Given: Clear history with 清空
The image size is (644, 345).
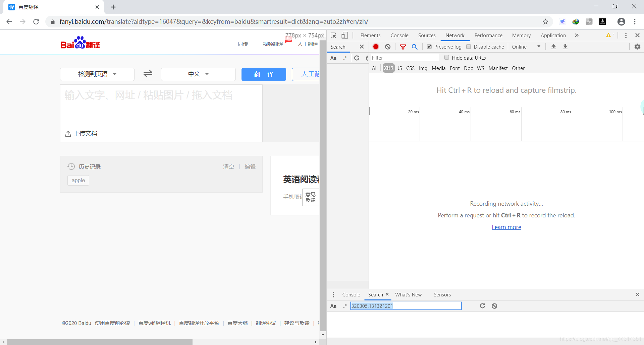Looking at the screenshot, I should coord(228,166).
